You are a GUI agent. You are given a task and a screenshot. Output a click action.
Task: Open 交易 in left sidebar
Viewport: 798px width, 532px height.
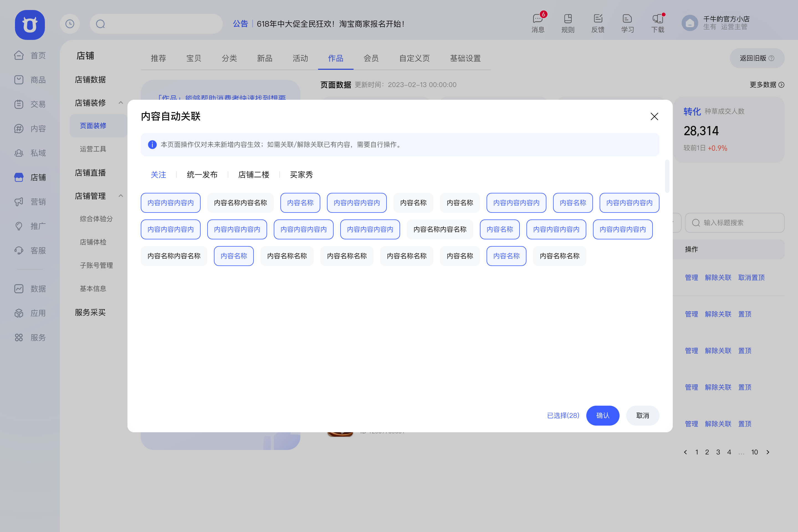tap(30, 104)
